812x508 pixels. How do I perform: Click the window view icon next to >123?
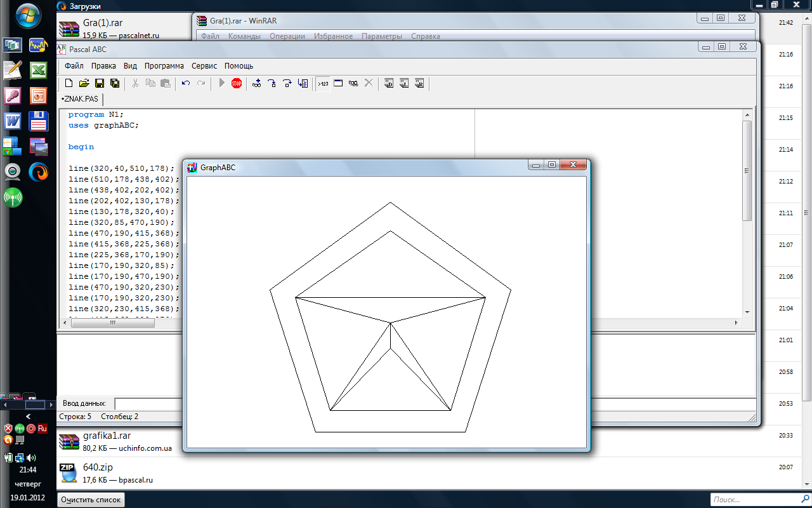339,83
